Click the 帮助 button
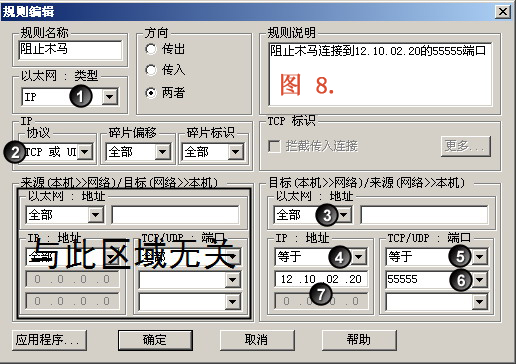 point(359,340)
